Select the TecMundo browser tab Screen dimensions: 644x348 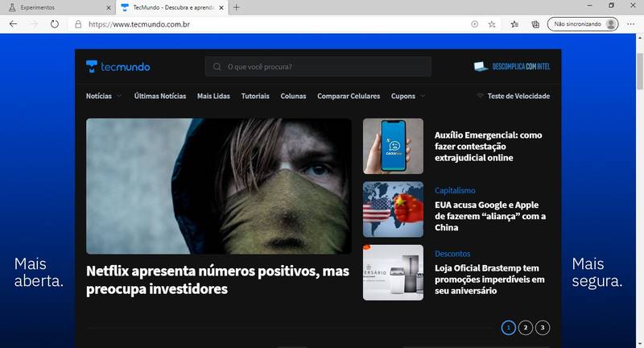172,8
